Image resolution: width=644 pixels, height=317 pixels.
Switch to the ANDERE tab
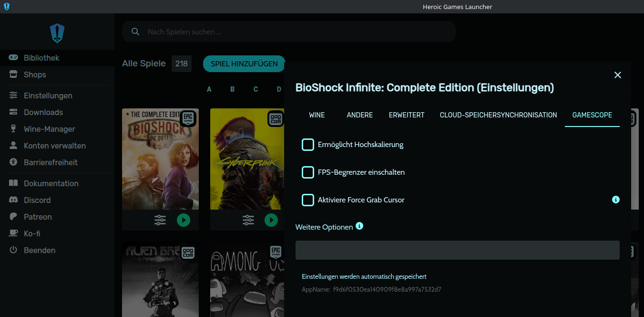click(360, 115)
